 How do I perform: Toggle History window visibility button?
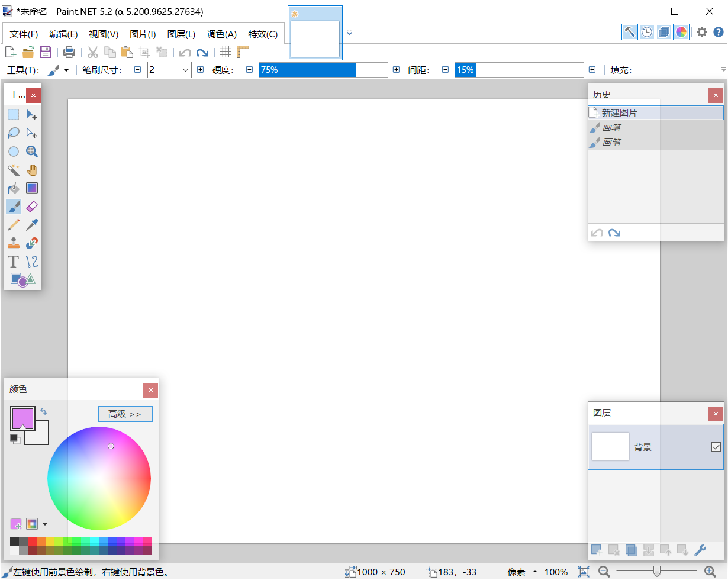pyautogui.click(x=647, y=32)
